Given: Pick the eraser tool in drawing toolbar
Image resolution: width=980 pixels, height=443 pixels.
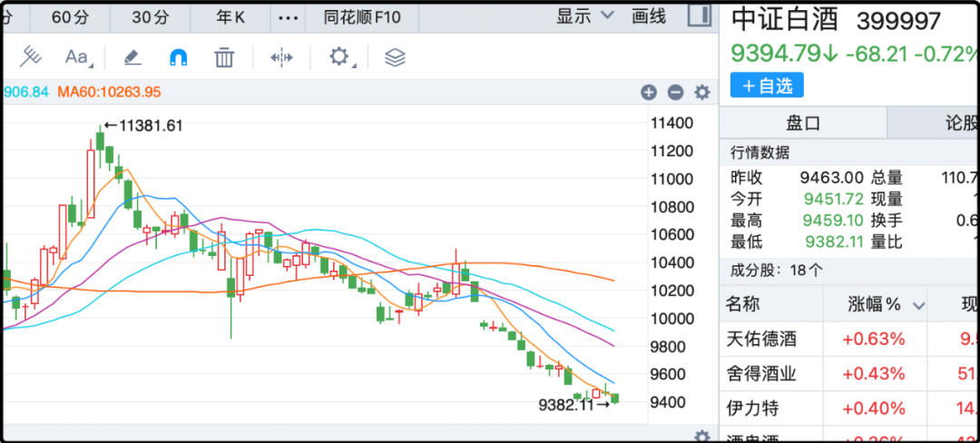Looking at the screenshot, I should [132, 57].
